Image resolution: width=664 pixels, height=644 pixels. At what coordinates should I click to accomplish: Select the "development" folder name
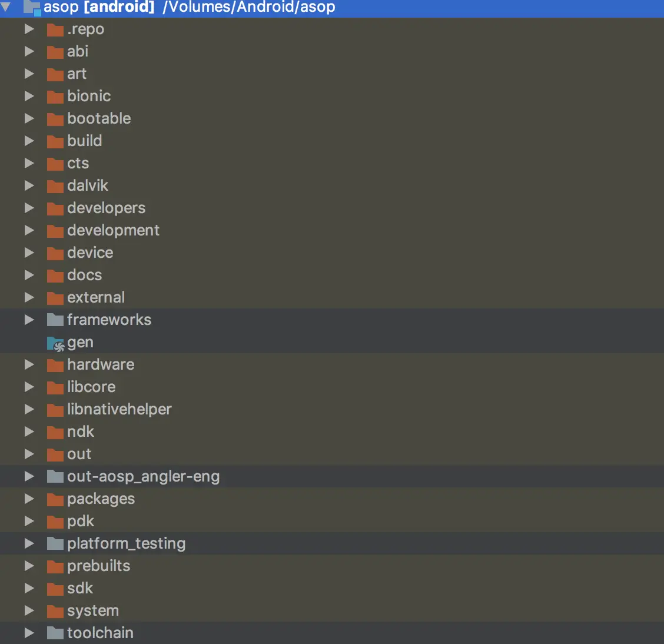point(113,230)
